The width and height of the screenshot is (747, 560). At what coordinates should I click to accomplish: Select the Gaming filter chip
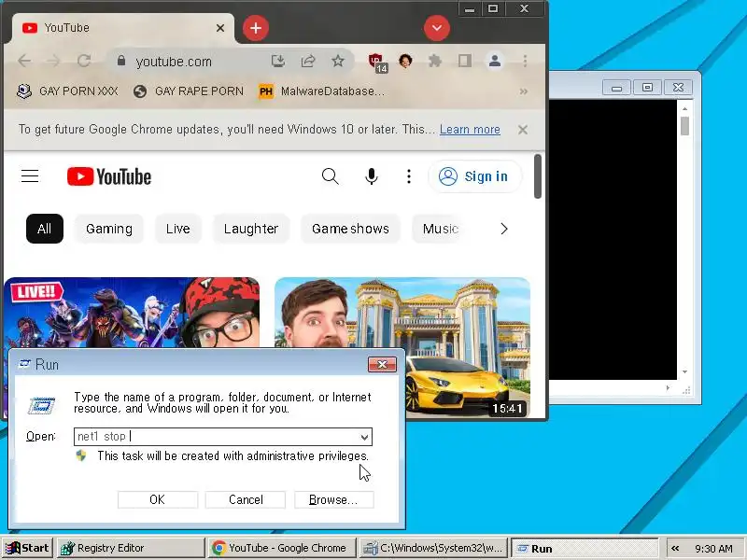(109, 229)
